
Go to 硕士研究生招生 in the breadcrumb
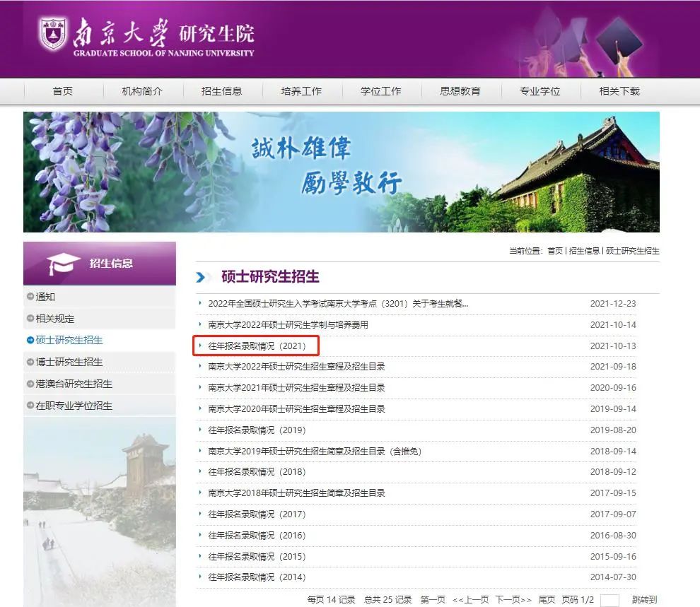click(x=632, y=251)
